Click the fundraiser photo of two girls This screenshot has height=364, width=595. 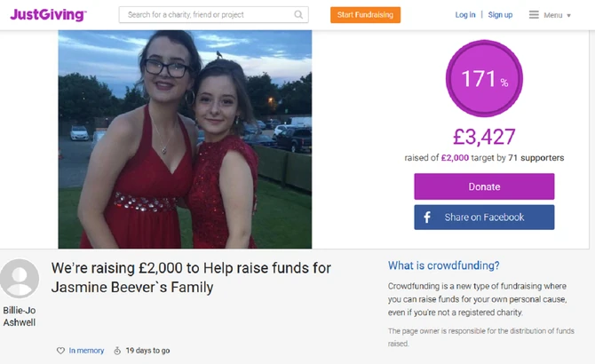(185, 139)
